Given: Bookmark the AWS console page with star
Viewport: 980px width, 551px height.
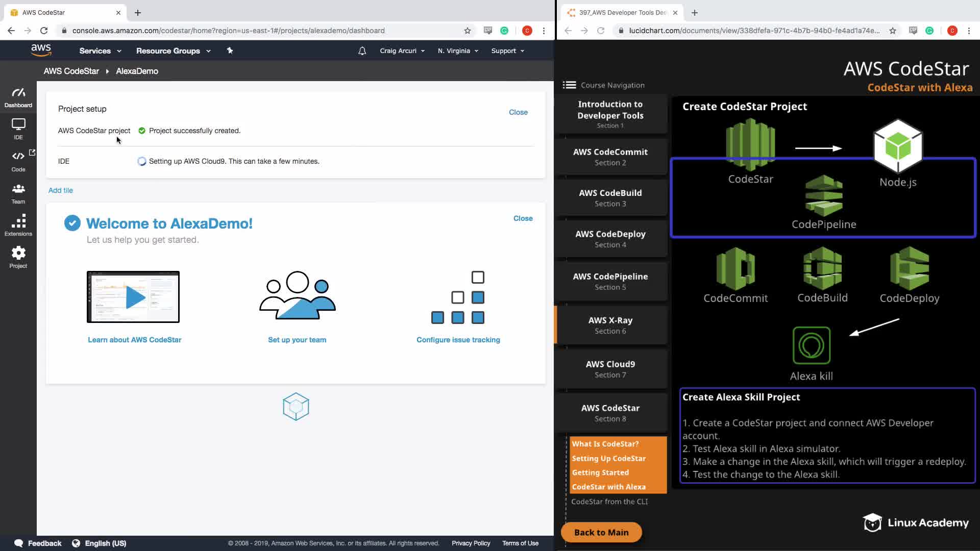Looking at the screenshot, I should [467, 31].
